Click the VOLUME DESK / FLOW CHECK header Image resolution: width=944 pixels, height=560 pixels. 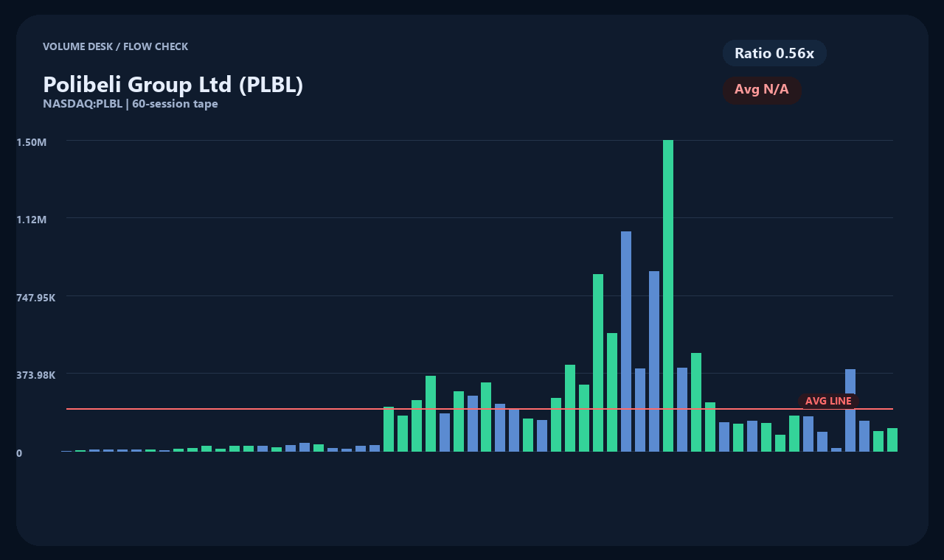(x=116, y=46)
